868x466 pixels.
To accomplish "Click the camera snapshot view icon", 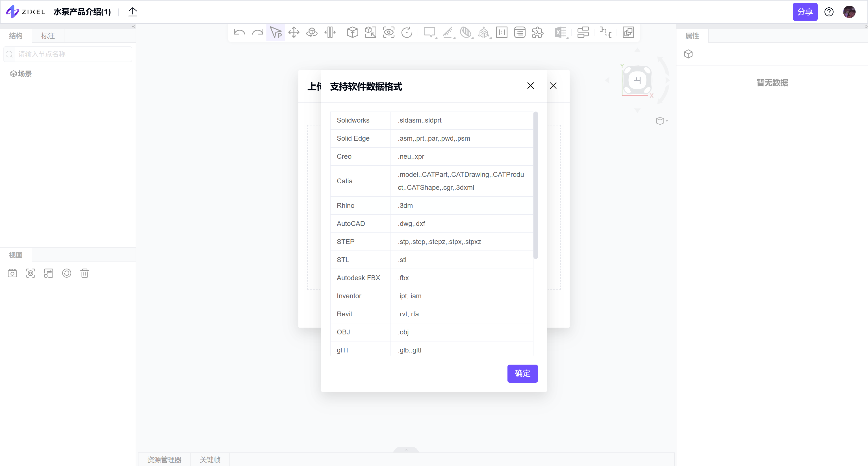I will tap(12, 273).
